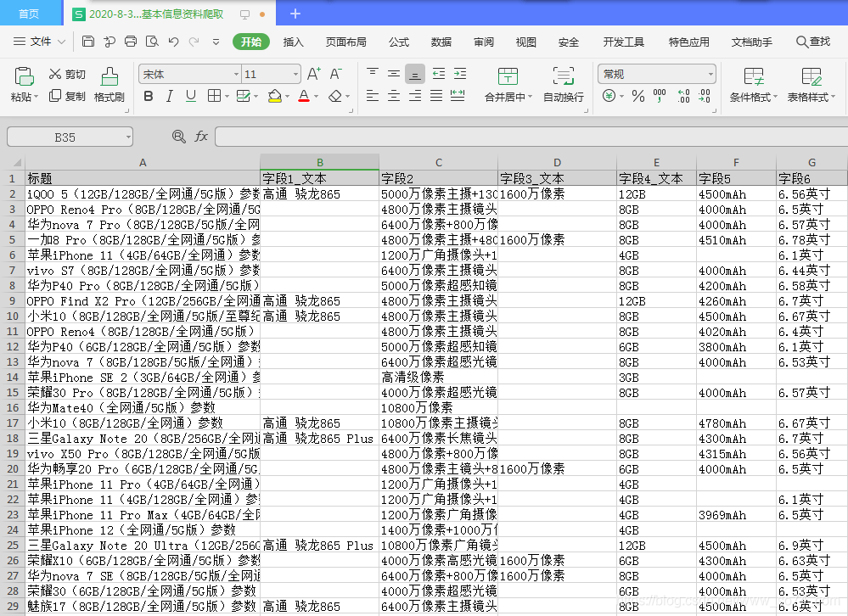Click Merge and Center (合并居中)
848x616 pixels.
pyautogui.click(x=508, y=84)
